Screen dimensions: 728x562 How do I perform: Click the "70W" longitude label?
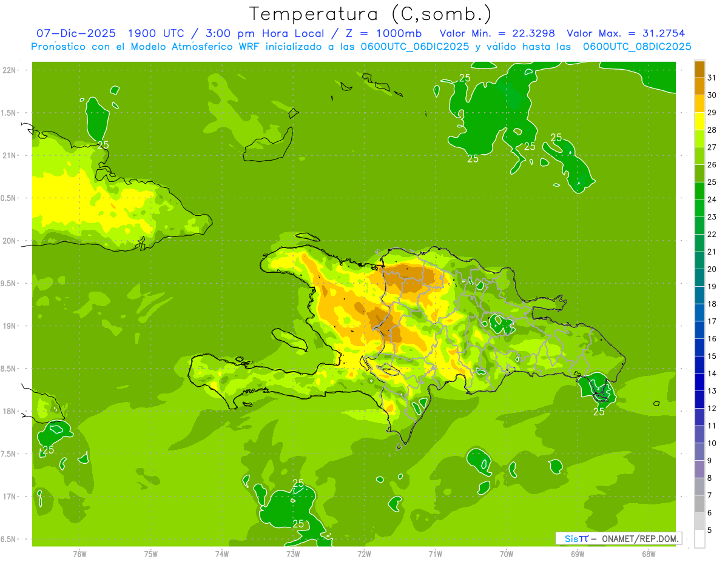tap(507, 554)
